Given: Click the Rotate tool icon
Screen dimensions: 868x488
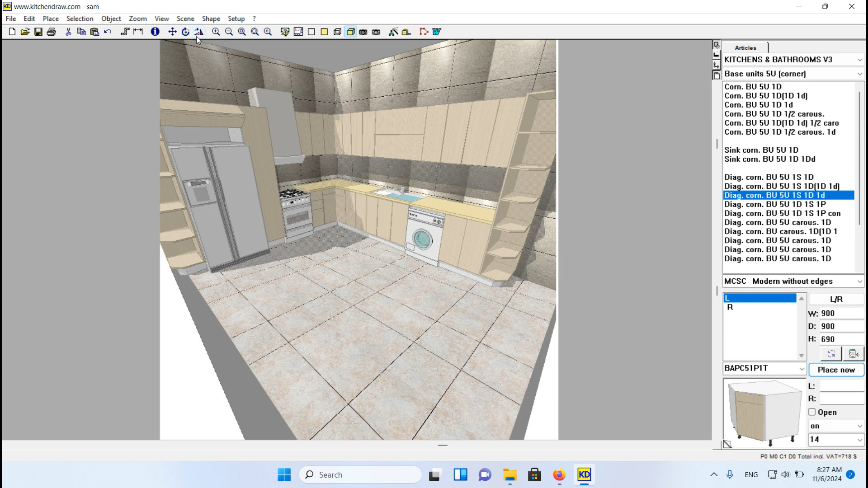Looking at the screenshot, I should coord(185,32).
